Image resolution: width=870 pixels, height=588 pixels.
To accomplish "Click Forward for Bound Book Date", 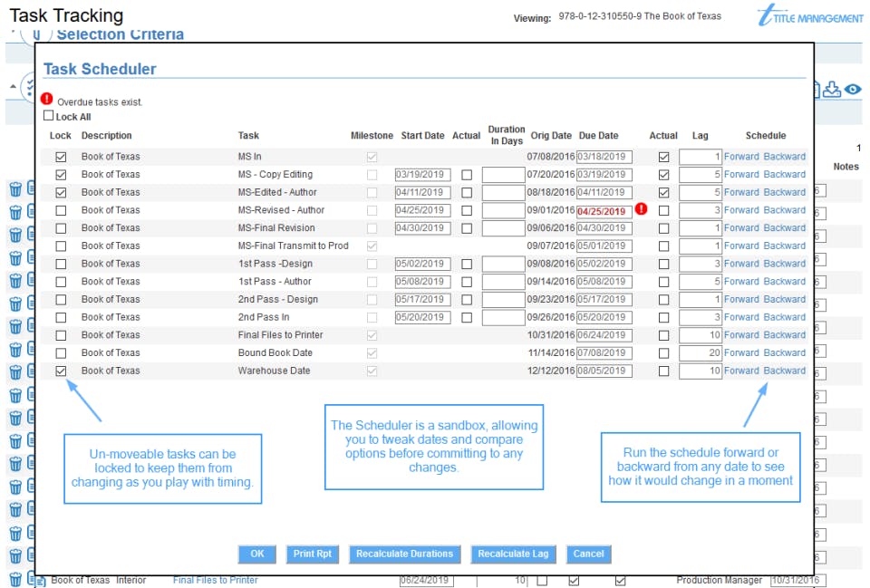I will (741, 352).
